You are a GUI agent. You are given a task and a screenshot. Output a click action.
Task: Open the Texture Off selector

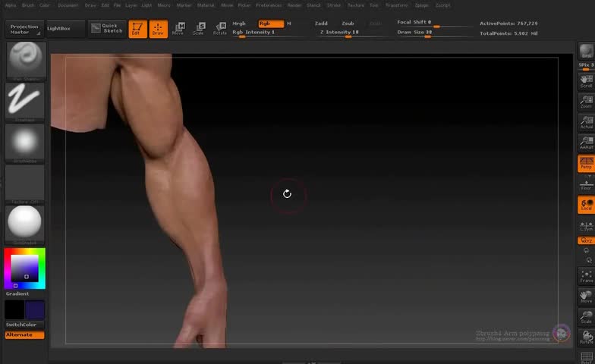pyautogui.click(x=24, y=184)
